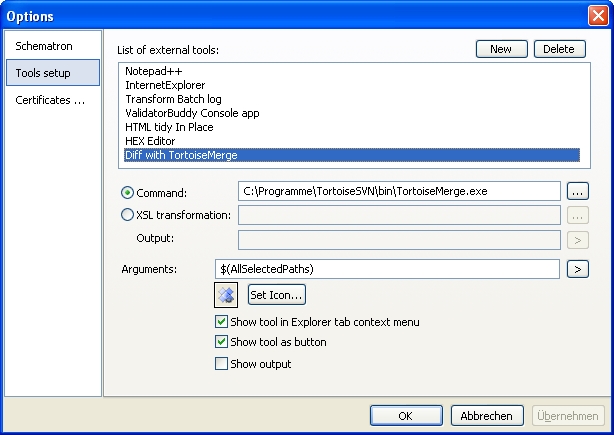Enable the Show output checkbox

tap(221, 364)
